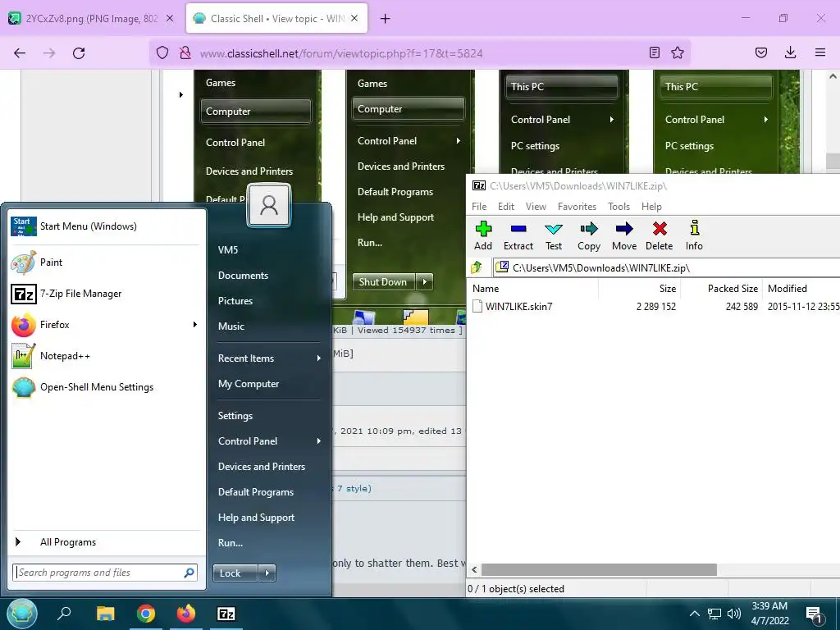Open the notification center icon
This screenshot has width=840, height=630.
815,614
